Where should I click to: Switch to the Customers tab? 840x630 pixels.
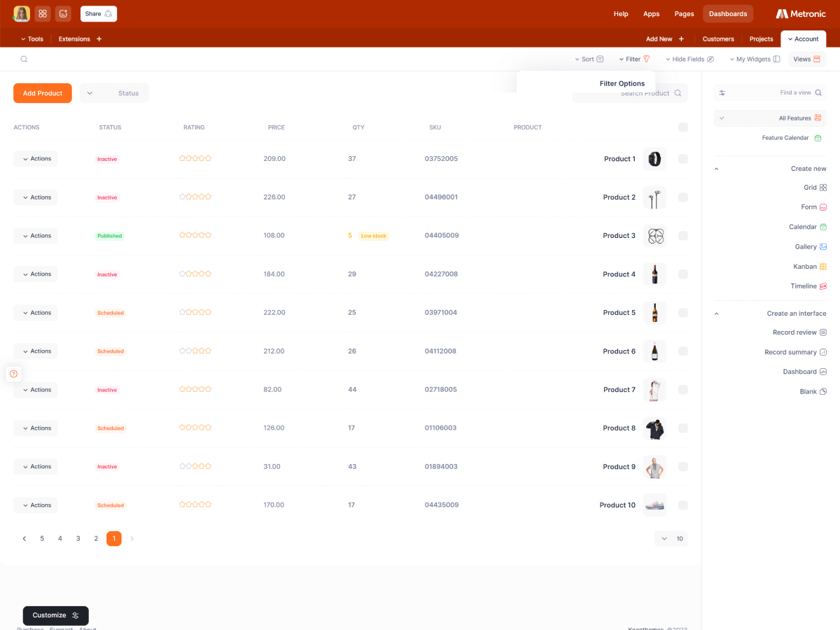point(718,39)
